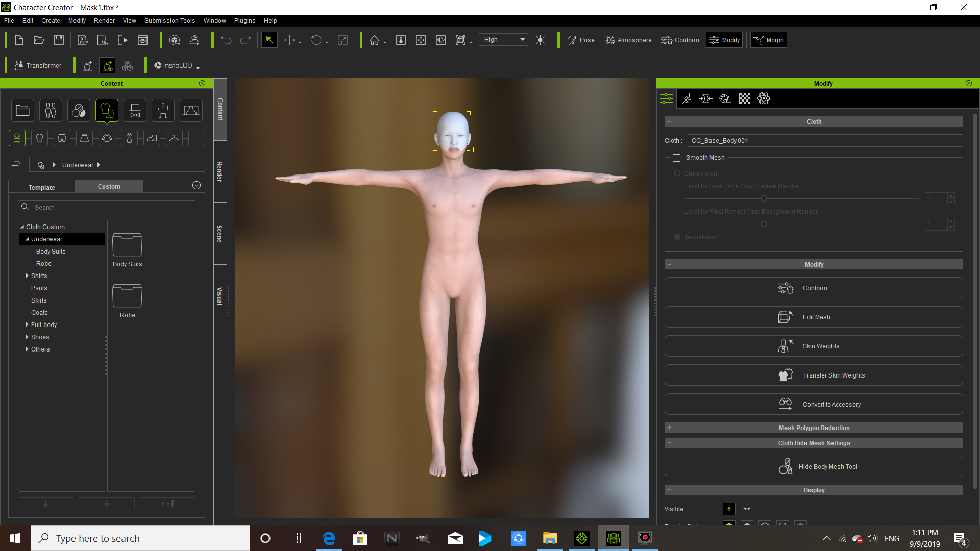This screenshot has height=551, width=980.
Task: Select the Cloth category icon in Content
Action: (x=107, y=111)
